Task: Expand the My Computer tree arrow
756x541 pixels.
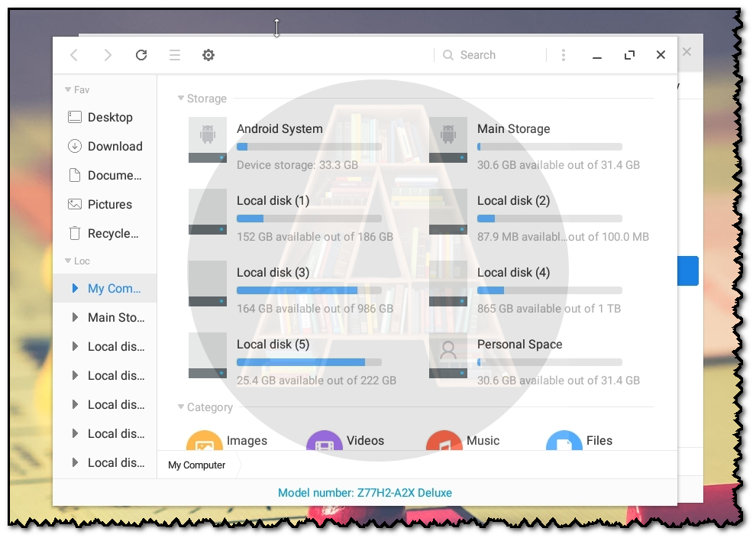Action: (x=75, y=288)
